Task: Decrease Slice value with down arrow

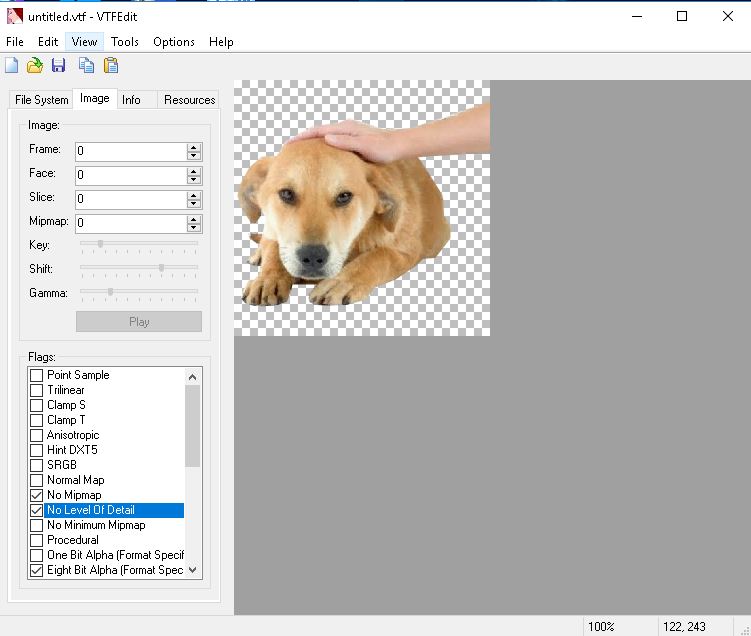Action: click(x=193, y=204)
